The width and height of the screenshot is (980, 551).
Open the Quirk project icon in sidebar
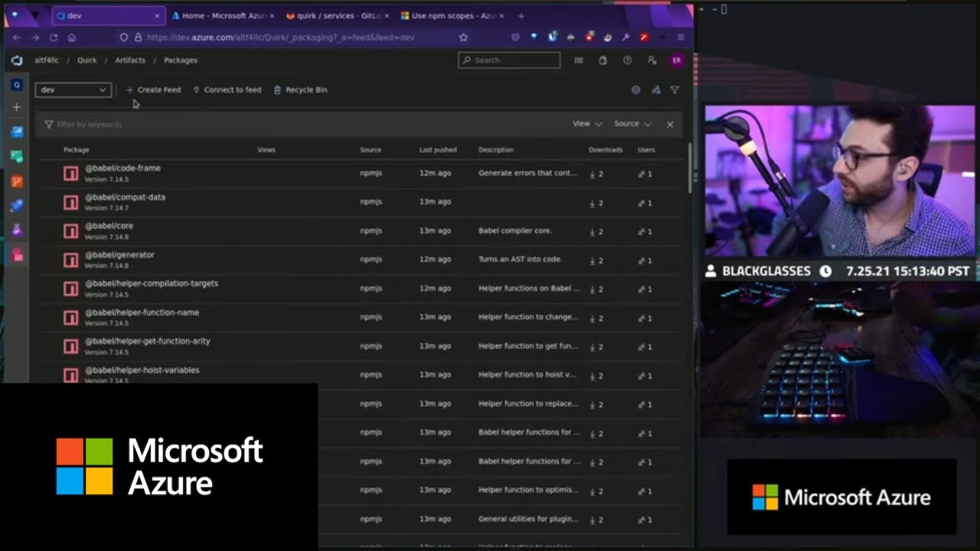pos(17,85)
